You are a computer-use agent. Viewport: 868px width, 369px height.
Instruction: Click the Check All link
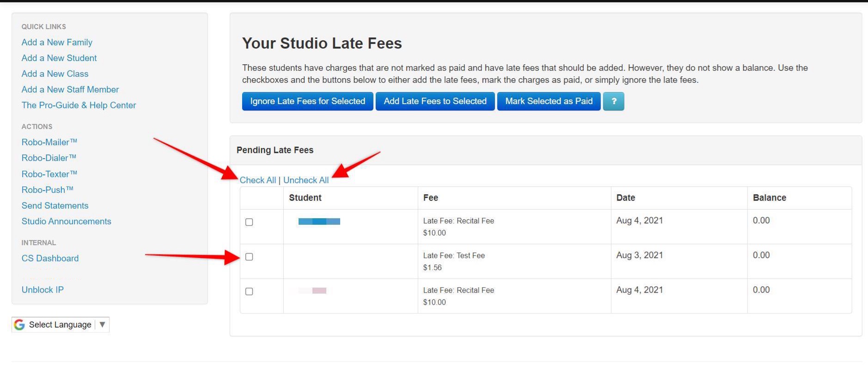(257, 180)
